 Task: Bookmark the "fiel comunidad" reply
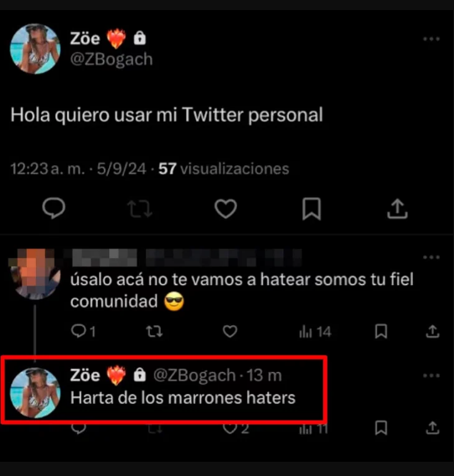381,331
